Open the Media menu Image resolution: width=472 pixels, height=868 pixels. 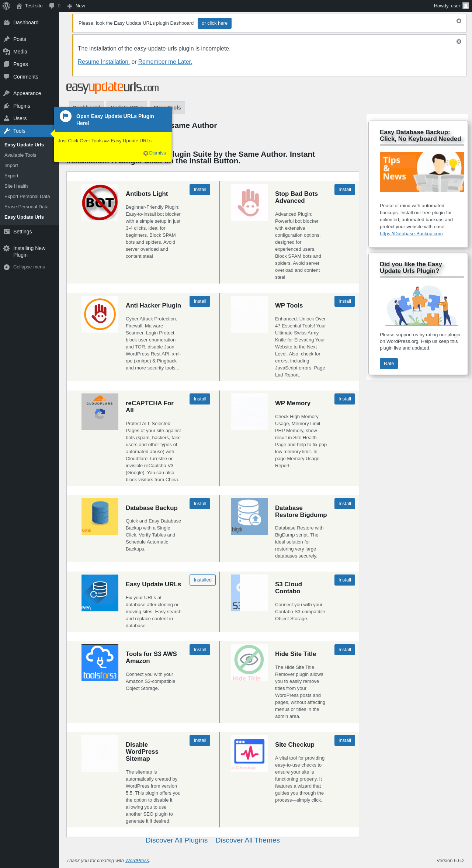point(29,52)
